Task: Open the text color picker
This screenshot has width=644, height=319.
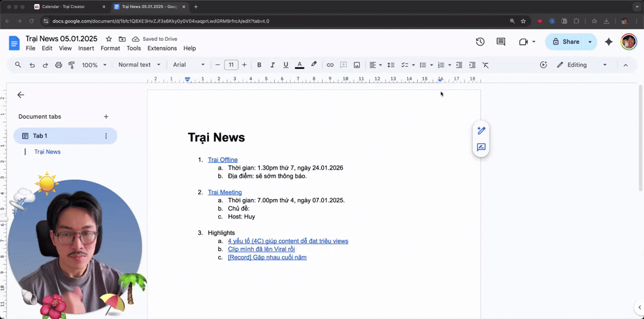Action: click(299, 65)
